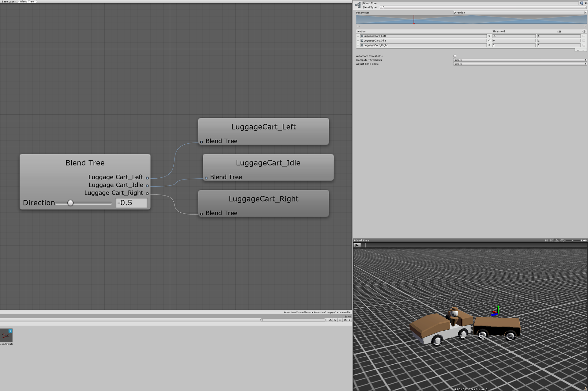Click the LuggageCart_Left motion field

423,36
